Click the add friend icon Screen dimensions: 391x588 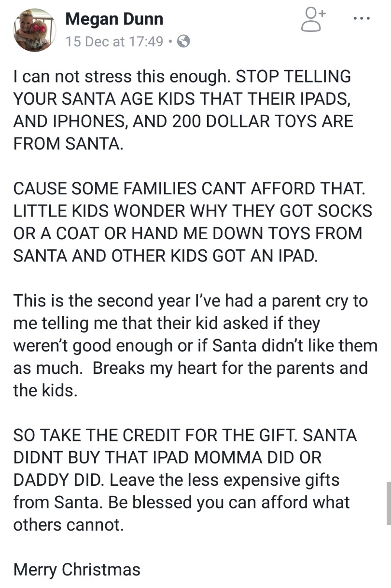coord(313,21)
